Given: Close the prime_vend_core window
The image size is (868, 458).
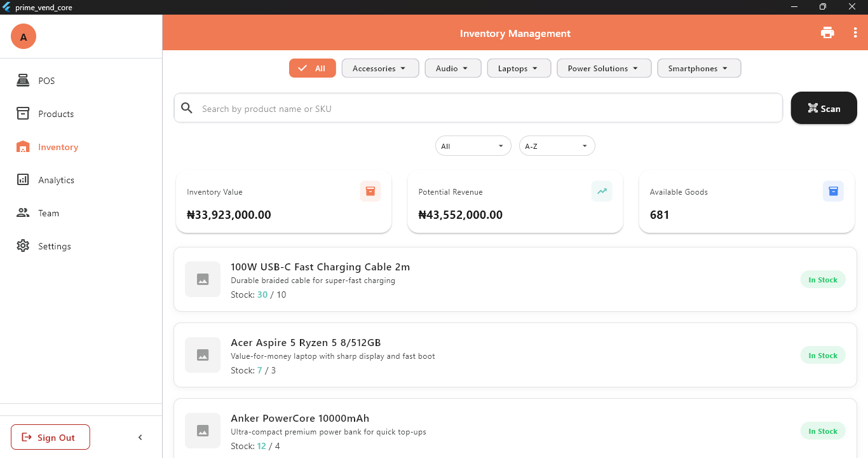Looking at the screenshot, I should click(x=852, y=7).
